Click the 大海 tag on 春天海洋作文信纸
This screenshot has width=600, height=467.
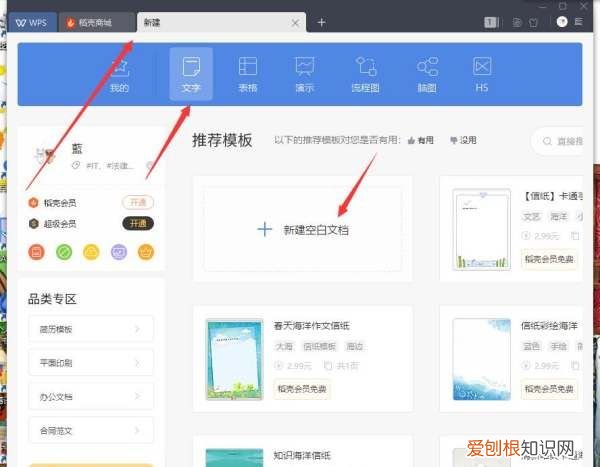[x=284, y=347]
